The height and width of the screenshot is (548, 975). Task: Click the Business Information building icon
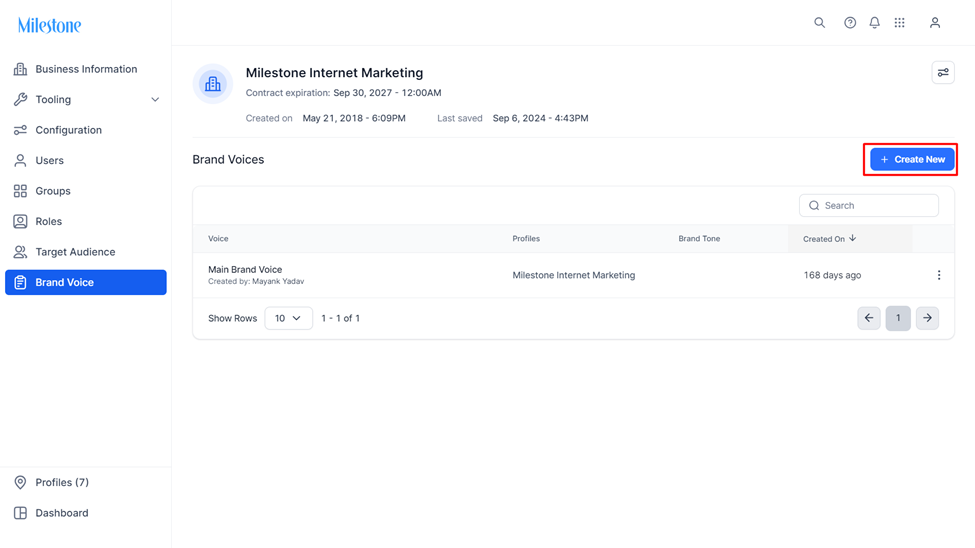point(21,69)
